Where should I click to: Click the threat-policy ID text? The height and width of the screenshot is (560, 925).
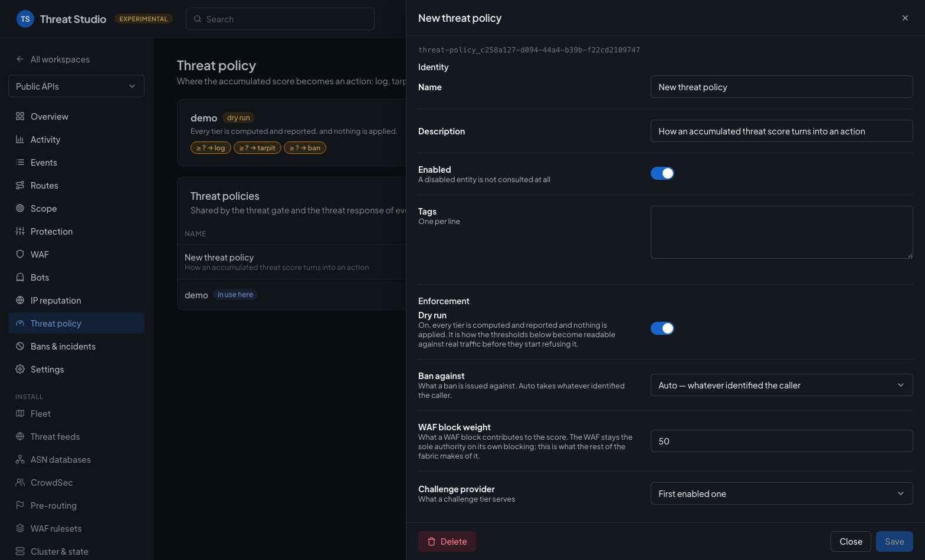[x=529, y=50]
